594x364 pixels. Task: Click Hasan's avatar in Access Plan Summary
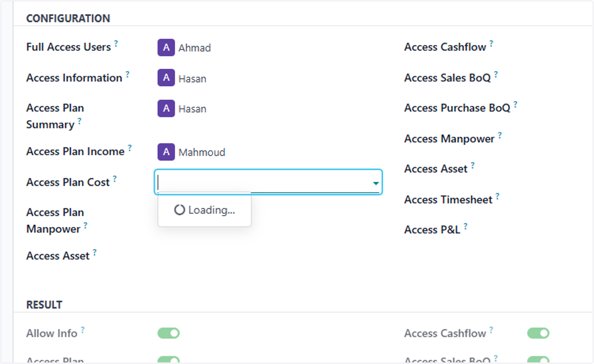click(x=166, y=108)
